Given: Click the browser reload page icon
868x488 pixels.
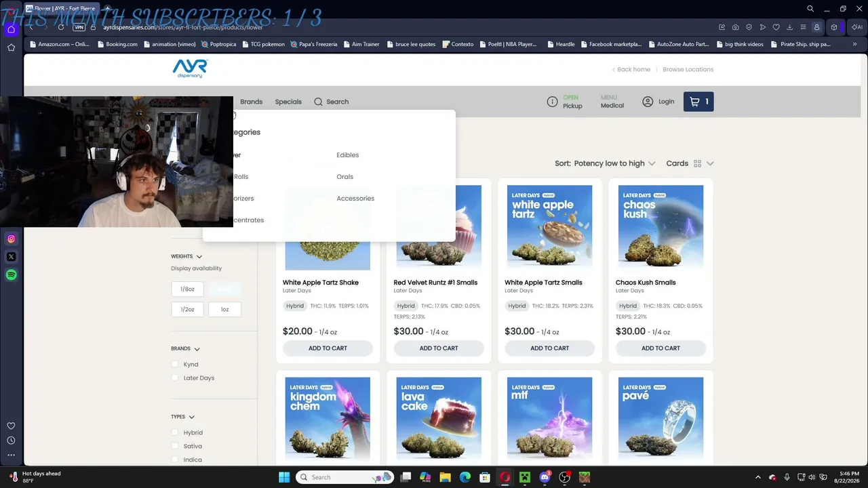Looking at the screenshot, I should click(61, 27).
